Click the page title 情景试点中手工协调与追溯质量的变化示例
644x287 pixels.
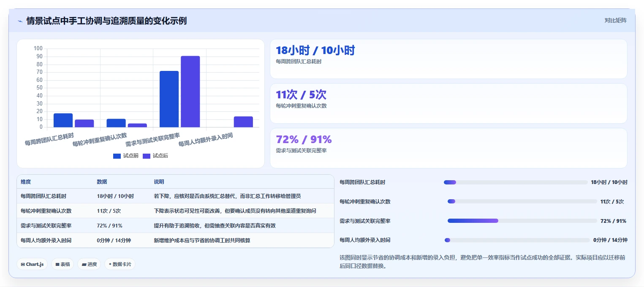point(106,21)
